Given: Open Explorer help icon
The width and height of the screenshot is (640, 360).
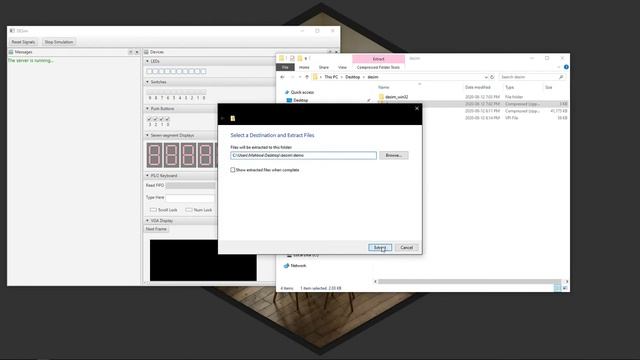Looking at the screenshot, I should (566, 67).
